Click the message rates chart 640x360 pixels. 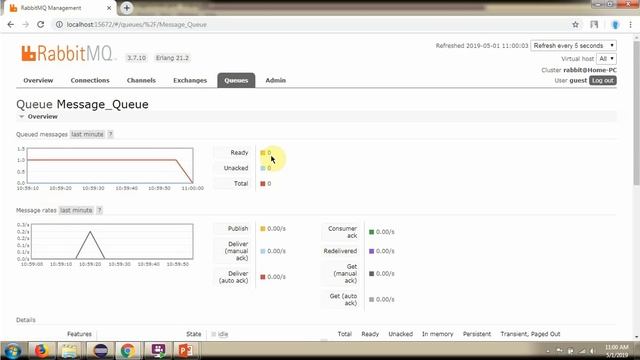click(x=112, y=241)
